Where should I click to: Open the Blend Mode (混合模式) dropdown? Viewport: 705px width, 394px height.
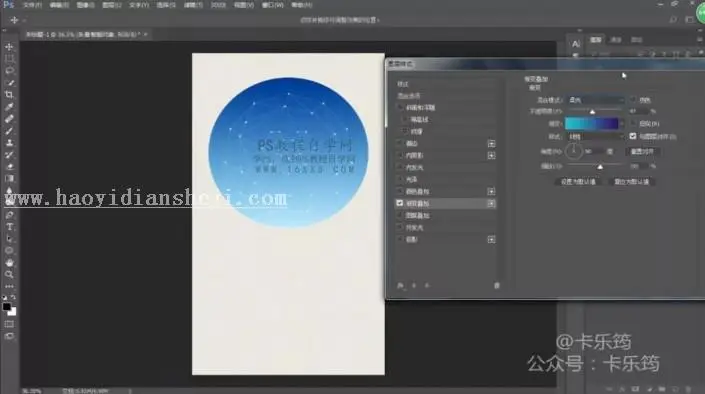click(595, 100)
